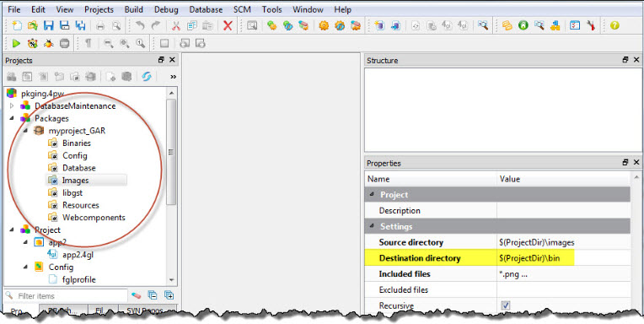Image resolution: width=644 pixels, height=324 pixels.
Task: Select the Binaries folder in tree
Action: tap(77, 143)
